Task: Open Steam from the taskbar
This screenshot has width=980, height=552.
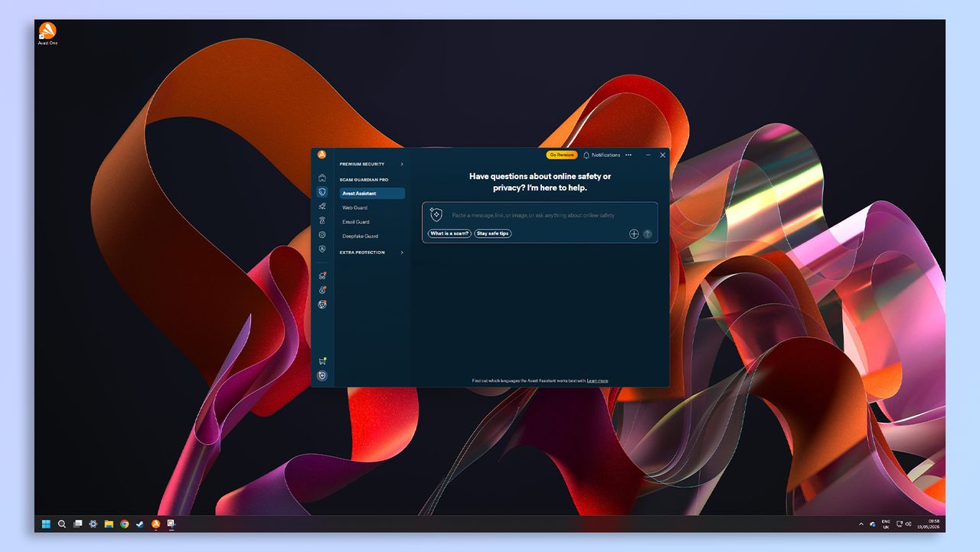Action: (140, 524)
